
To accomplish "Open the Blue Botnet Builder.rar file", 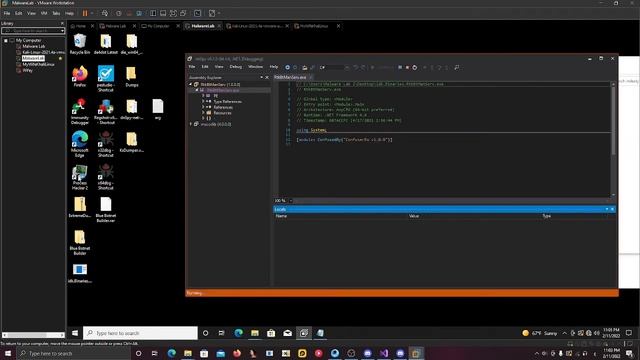I will point(106,209).
